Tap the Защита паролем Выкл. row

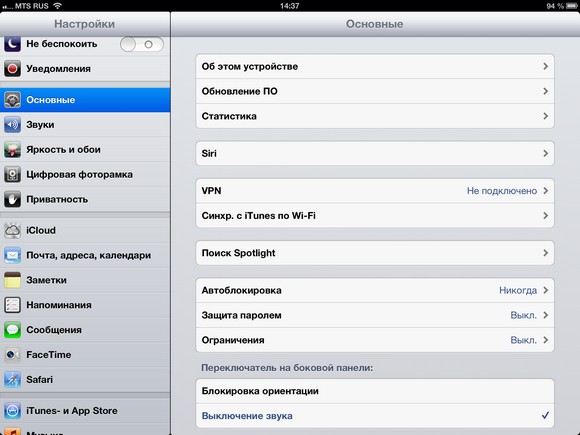point(375,315)
